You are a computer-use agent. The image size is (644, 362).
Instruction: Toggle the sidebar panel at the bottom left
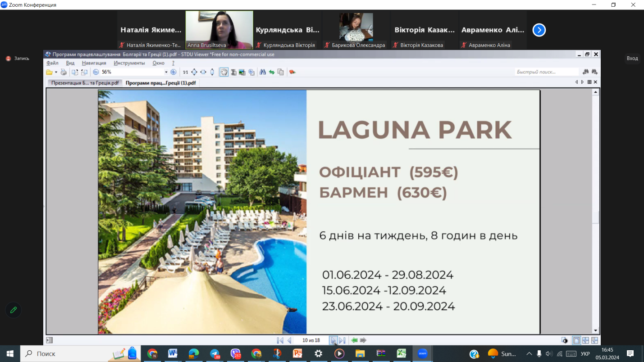(50, 340)
